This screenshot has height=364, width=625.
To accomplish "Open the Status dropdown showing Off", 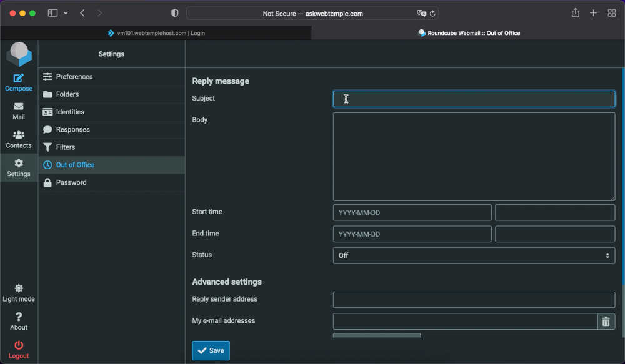I will 474,256.
